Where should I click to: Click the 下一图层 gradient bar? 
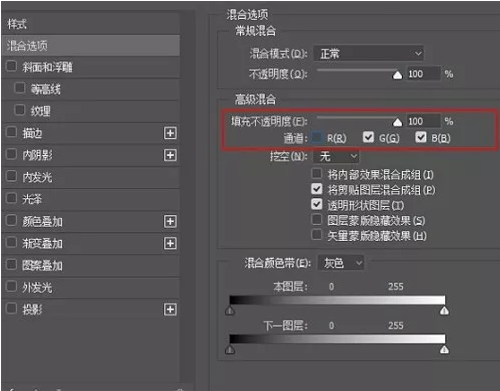point(337,339)
